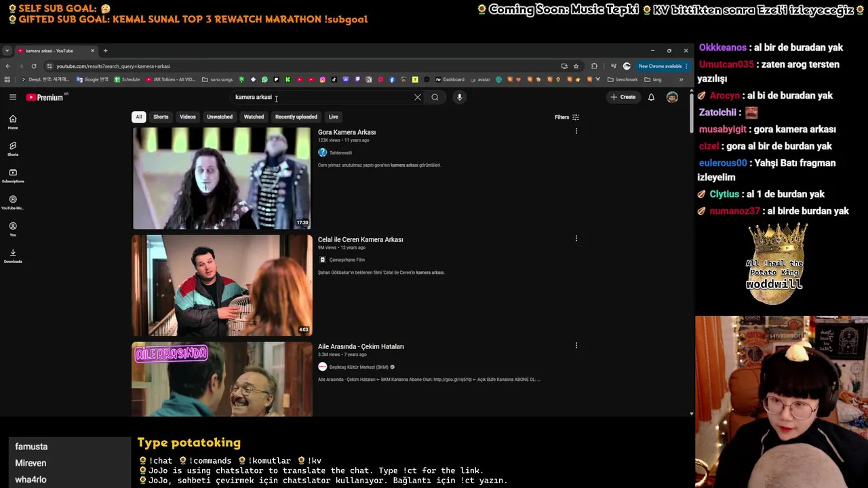Select the Watched filter chip

[x=254, y=117]
